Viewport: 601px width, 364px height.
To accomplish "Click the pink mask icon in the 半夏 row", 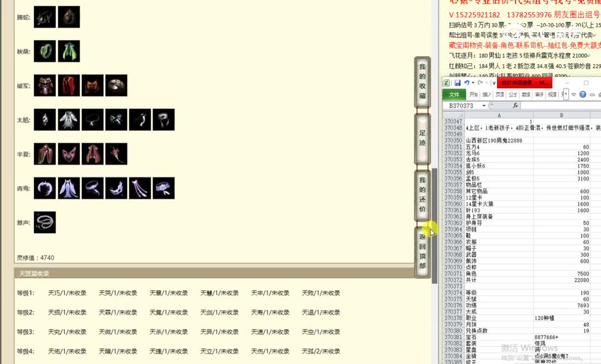I will (69, 154).
